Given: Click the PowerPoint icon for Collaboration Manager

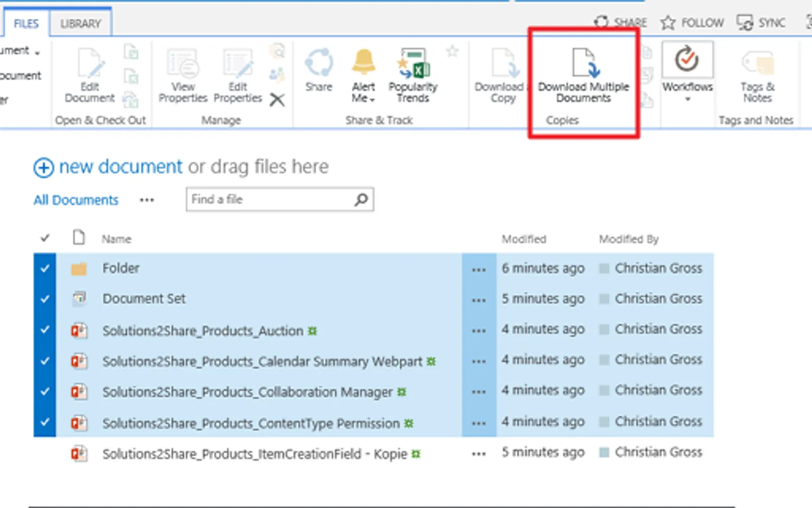Looking at the screenshot, I should click(x=79, y=392).
